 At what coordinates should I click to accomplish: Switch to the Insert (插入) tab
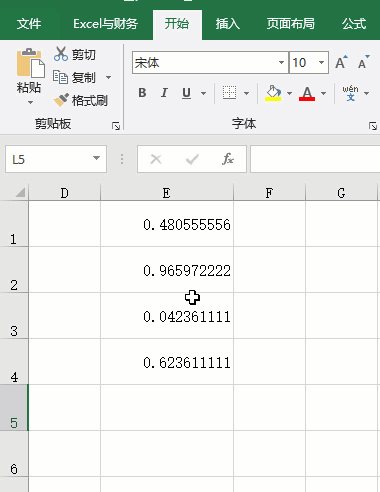[x=228, y=24]
